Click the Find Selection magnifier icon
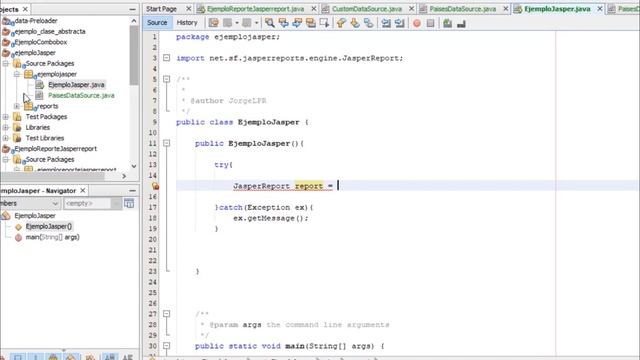The image size is (640, 360). [x=269, y=23]
